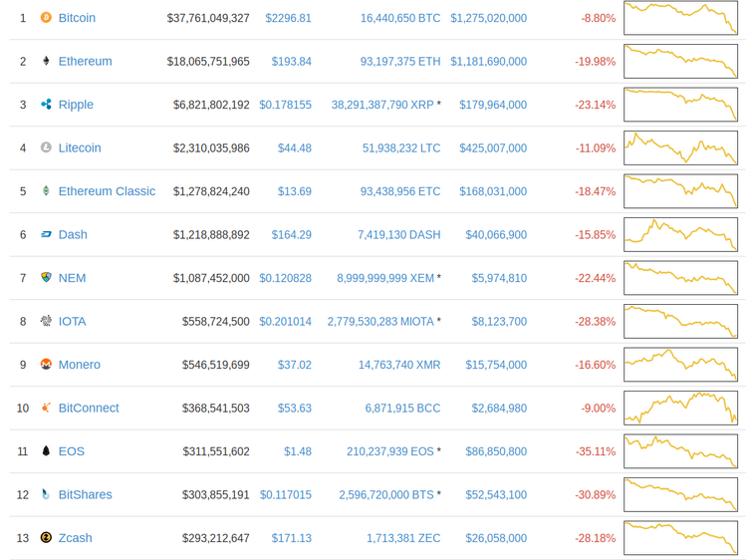View Bitcoin 7-day price graph thumbnail
This screenshot has width=747, height=560.
(x=681, y=18)
